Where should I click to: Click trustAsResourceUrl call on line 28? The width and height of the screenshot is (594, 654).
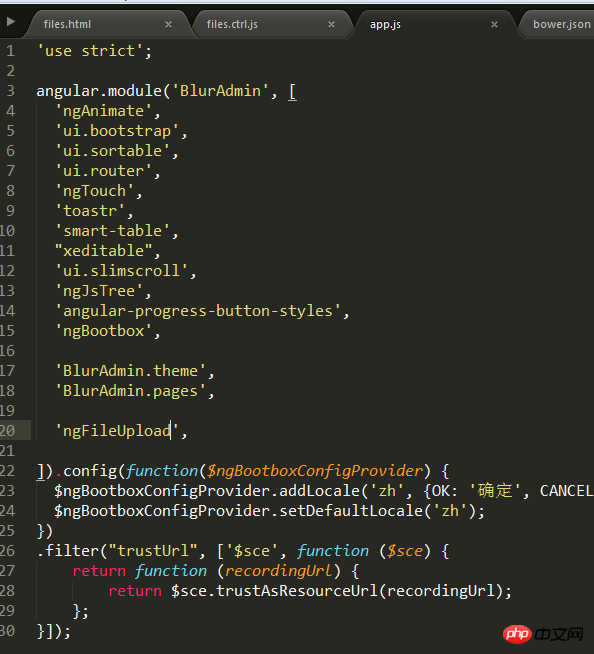click(297, 591)
